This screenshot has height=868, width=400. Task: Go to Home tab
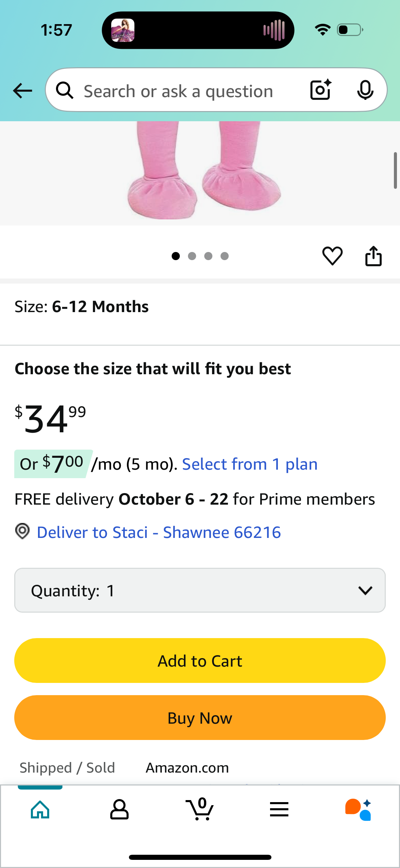[x=40, y=809]
